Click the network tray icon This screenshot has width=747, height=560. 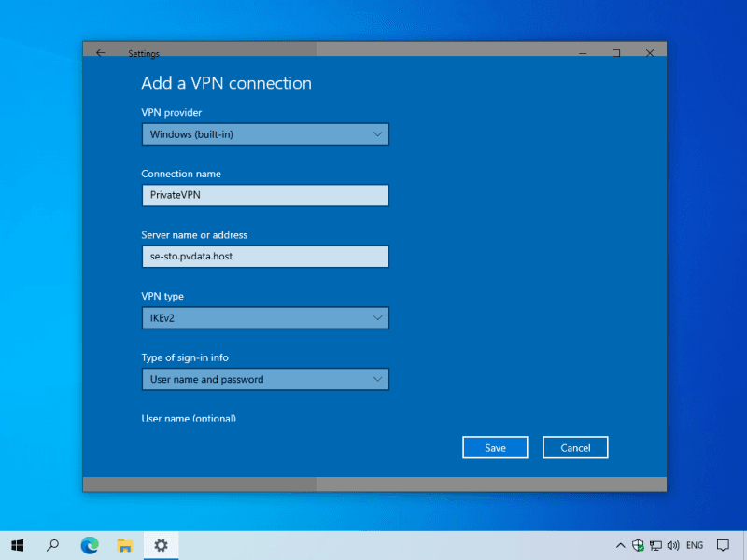[655, 545]
